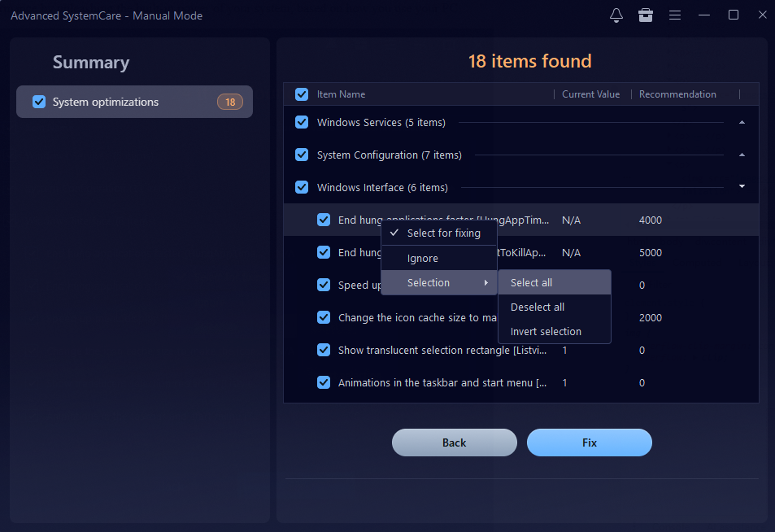775x532 pixels.
Task: Open the toolbox icon in title bar
Action: pos(646,15)
